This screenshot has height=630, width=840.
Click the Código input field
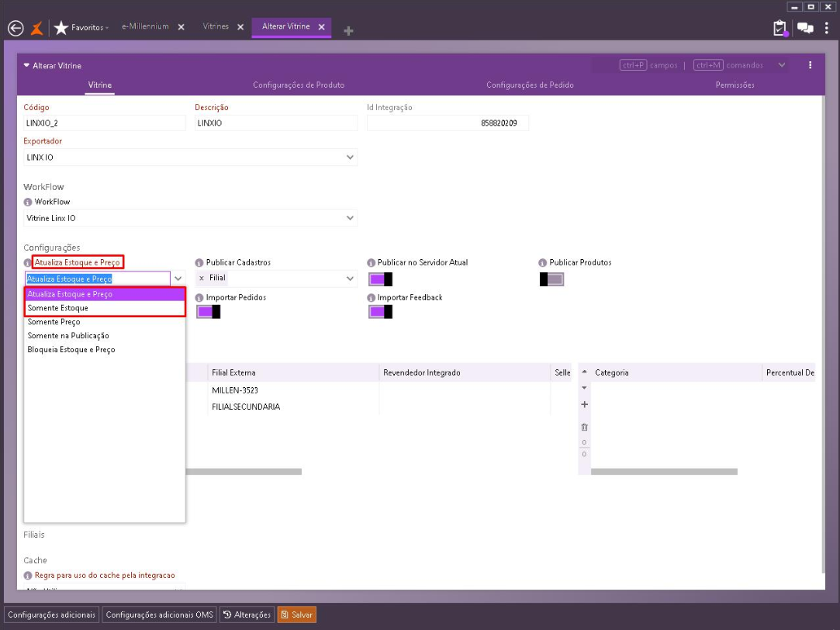click(105, 123)
